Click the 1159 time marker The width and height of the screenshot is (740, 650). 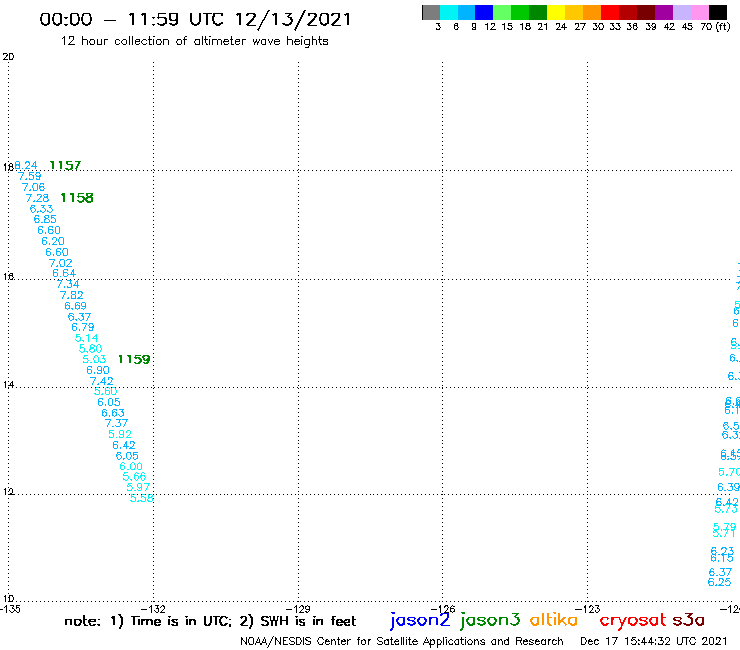click(134, 359)
